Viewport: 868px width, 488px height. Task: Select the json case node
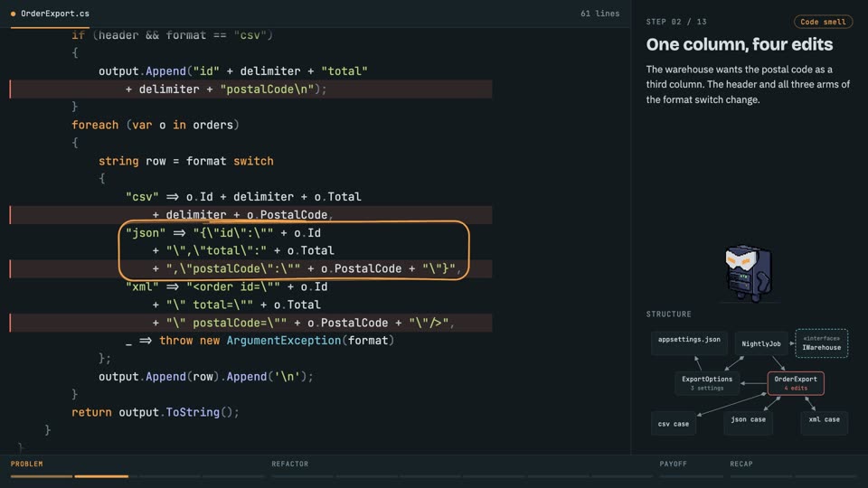pos(749,423)
